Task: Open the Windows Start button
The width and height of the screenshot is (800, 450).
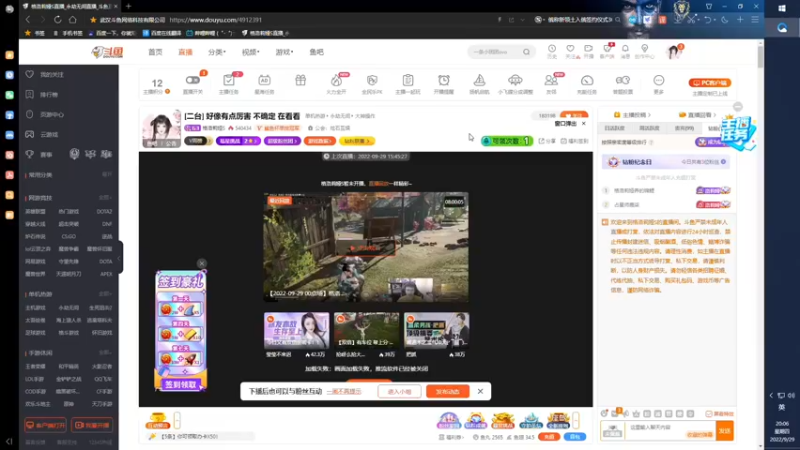Action: point(782,8)
